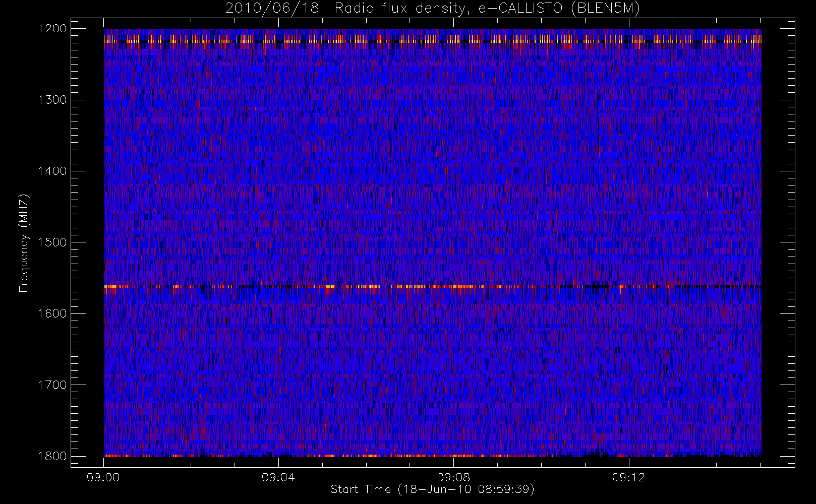The image size is (816, 504).
Task: Click the bright interference band near 1560 MHz
Action: tap(433, 286)
